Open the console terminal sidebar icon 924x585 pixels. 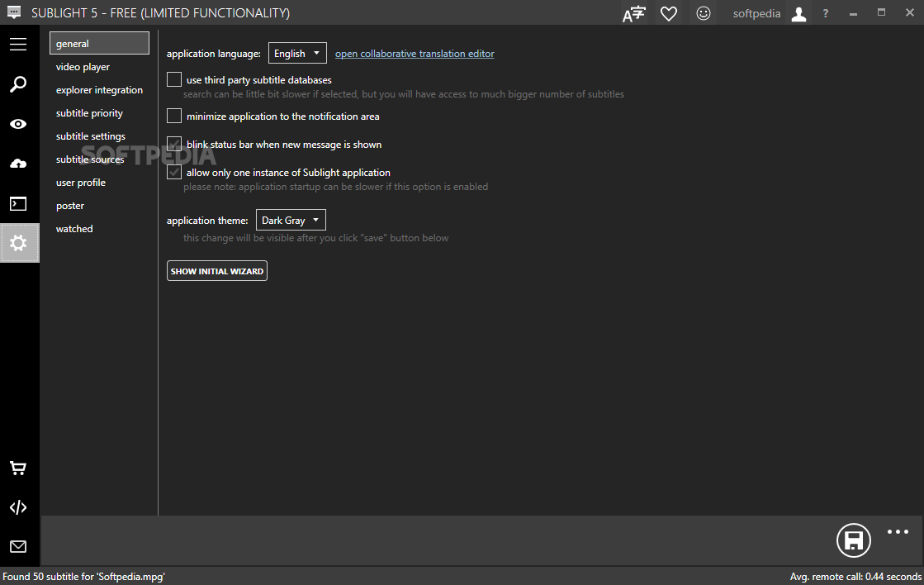tap(18, 203)
